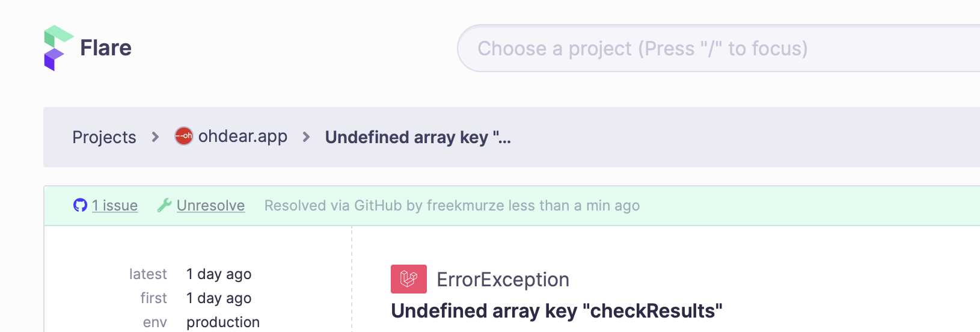Click the GitHub icon beside 1 issue
The height and width of the screenshot is (332, 980).
coord(80,205)
